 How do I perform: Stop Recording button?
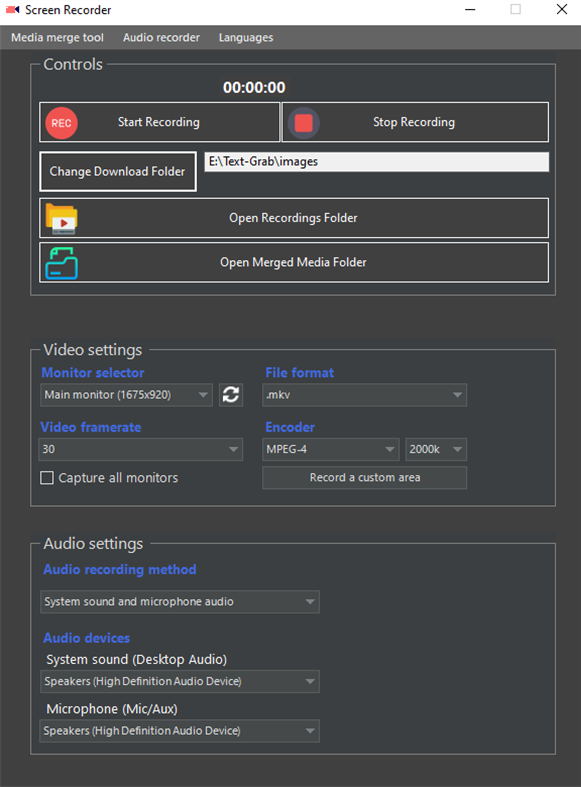(x=415, y=122)
